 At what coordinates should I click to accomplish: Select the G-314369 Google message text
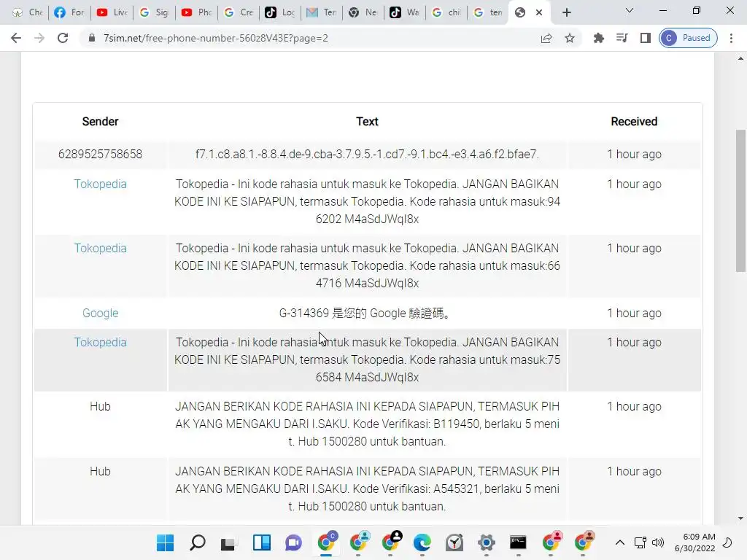[x=365, y=314]
